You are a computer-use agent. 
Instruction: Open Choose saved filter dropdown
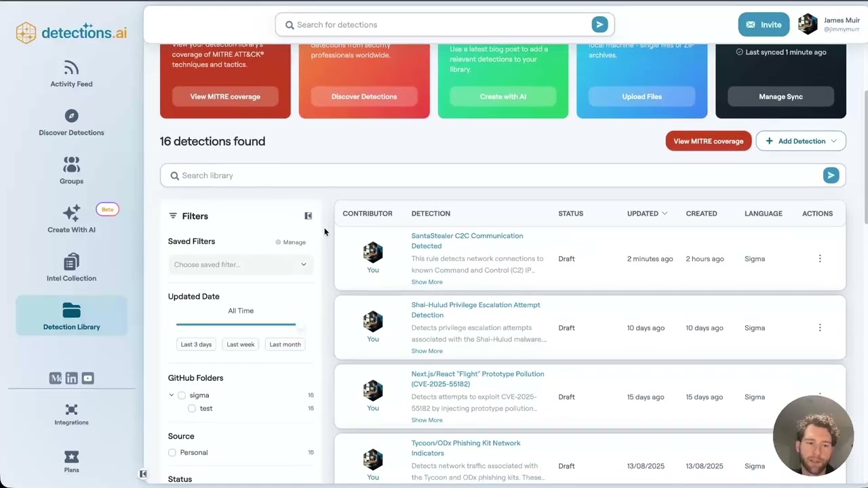[x=241, y=264]
